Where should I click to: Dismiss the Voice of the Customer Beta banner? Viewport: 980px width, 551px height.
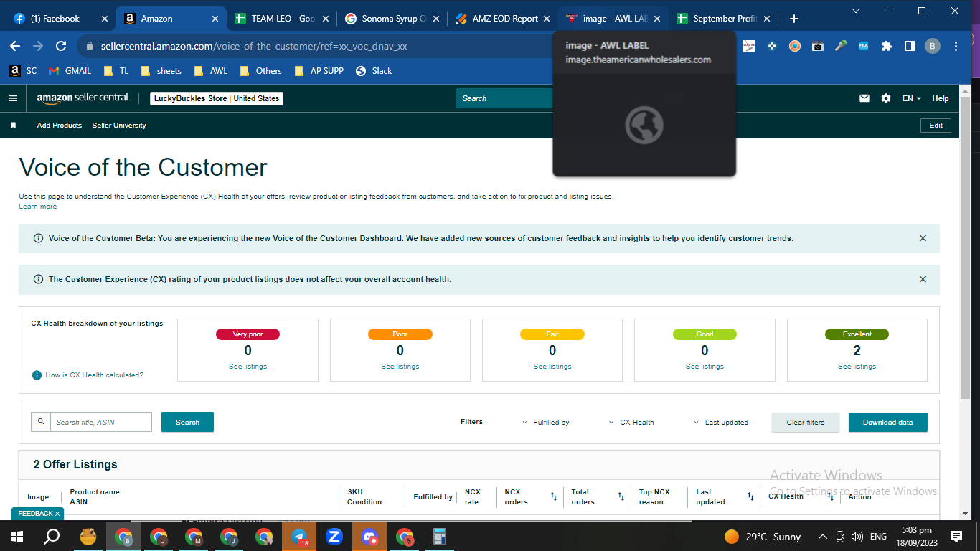pyautogui.click(x=923, y=238)
